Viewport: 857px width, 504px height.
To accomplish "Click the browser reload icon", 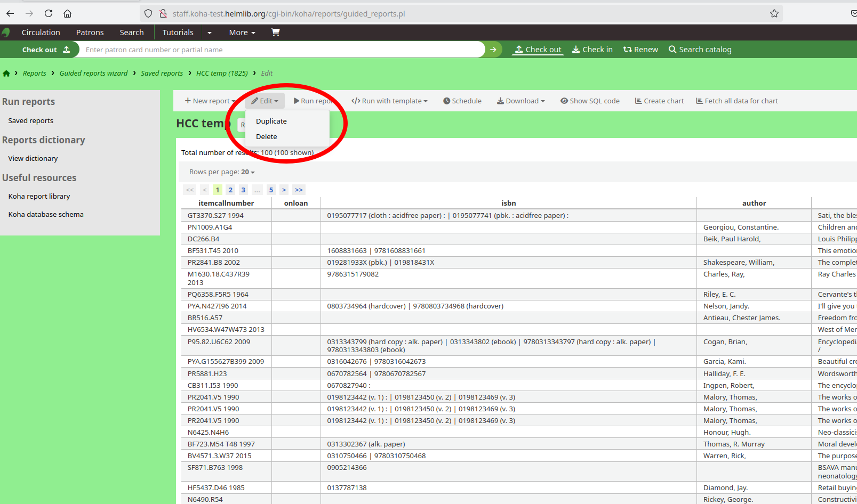I will point(49,13).
